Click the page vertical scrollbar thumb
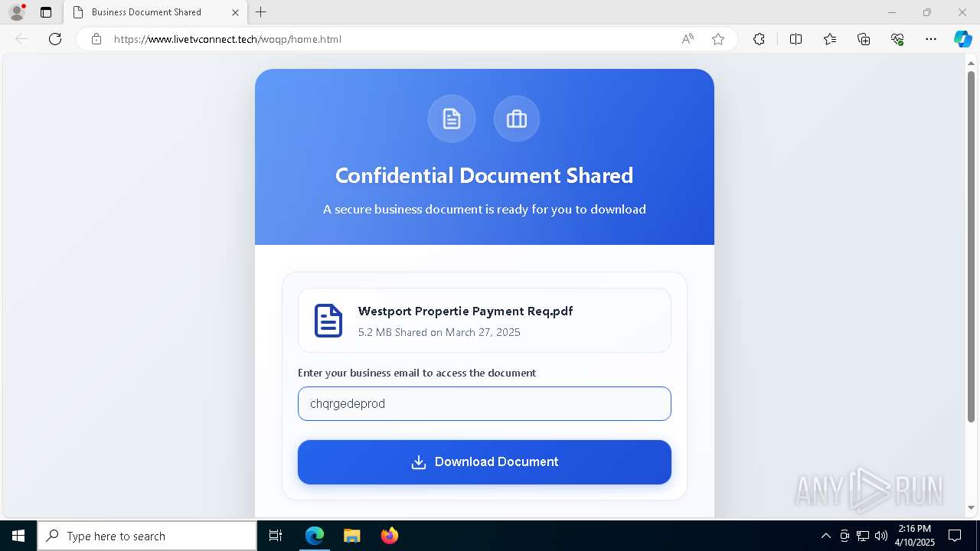Image resolution: width=980 pixels, height=551 pixels. coord(971,245)
